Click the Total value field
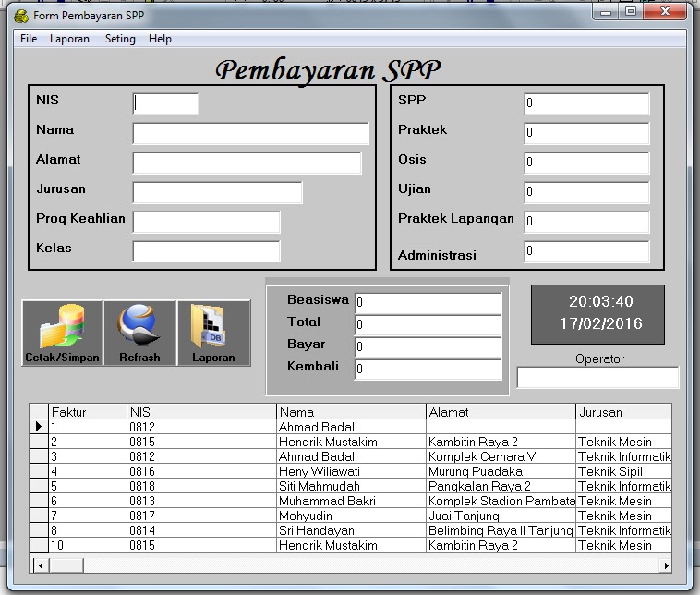 tap(428, 325)
